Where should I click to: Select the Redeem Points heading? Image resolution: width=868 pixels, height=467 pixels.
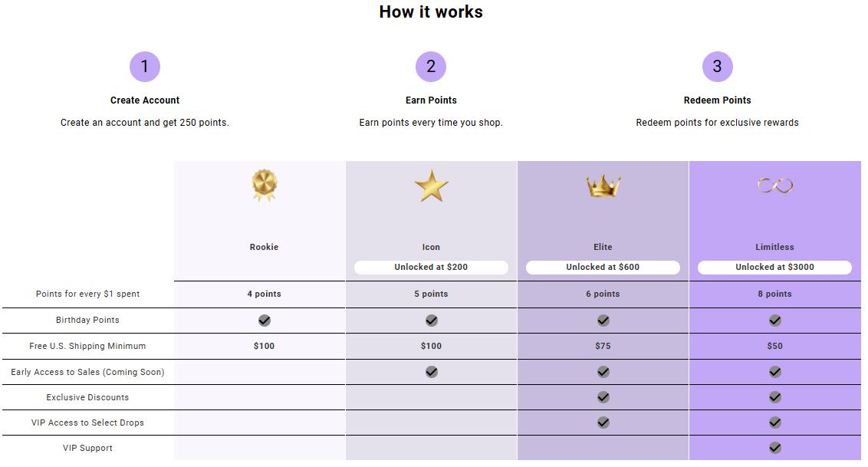718,100
